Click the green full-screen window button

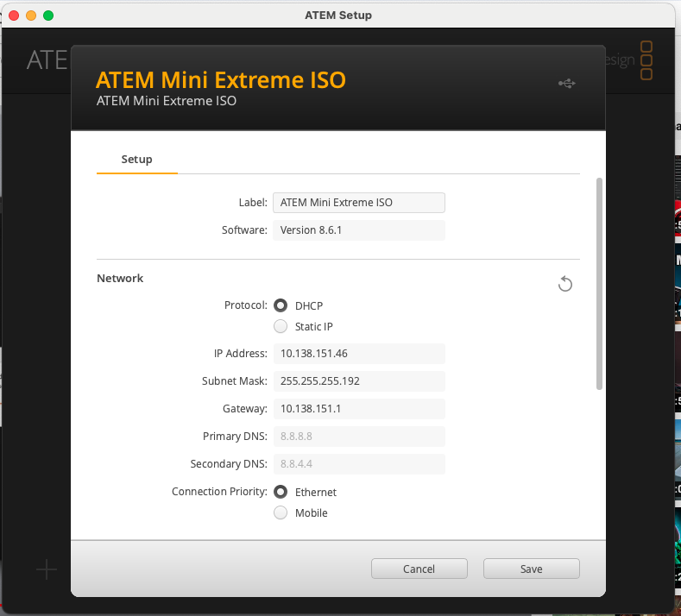(48, 16)
